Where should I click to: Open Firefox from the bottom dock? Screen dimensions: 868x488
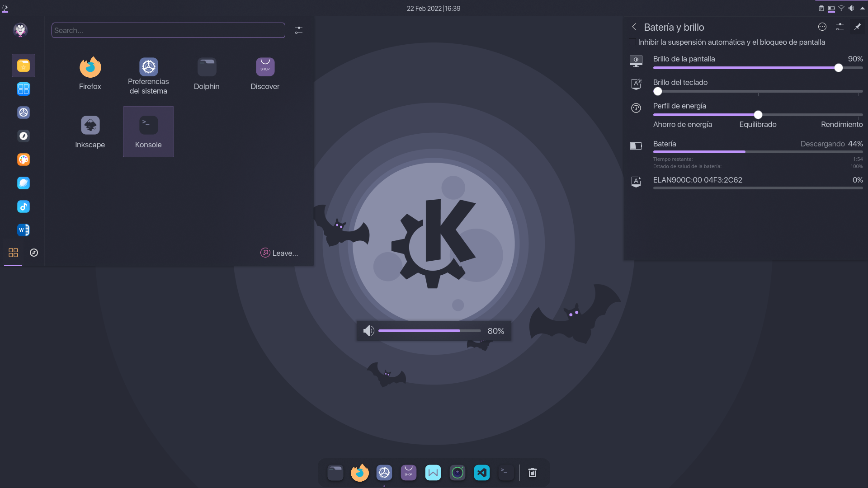point(360,473)
